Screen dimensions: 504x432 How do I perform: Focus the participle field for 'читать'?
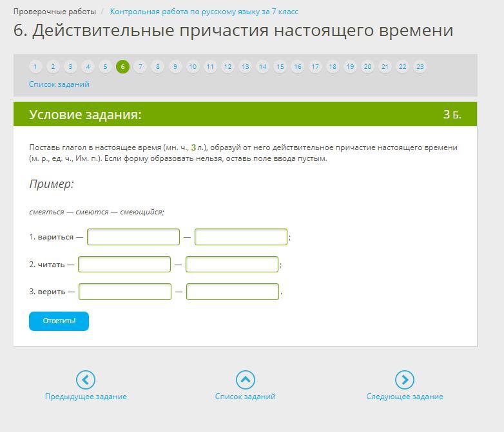coord(232,265)
